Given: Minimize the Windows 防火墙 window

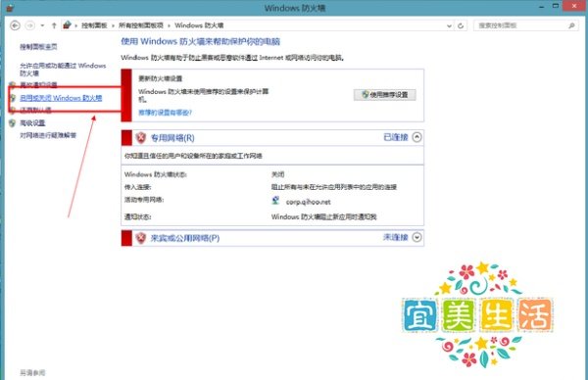Looking at the screenshot, I should click(542, 7).
